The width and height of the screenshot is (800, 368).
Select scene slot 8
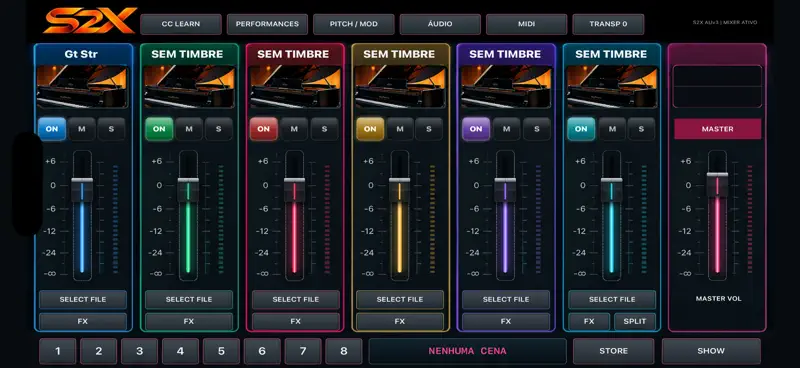pyautogui.click(x=343, y=351)
